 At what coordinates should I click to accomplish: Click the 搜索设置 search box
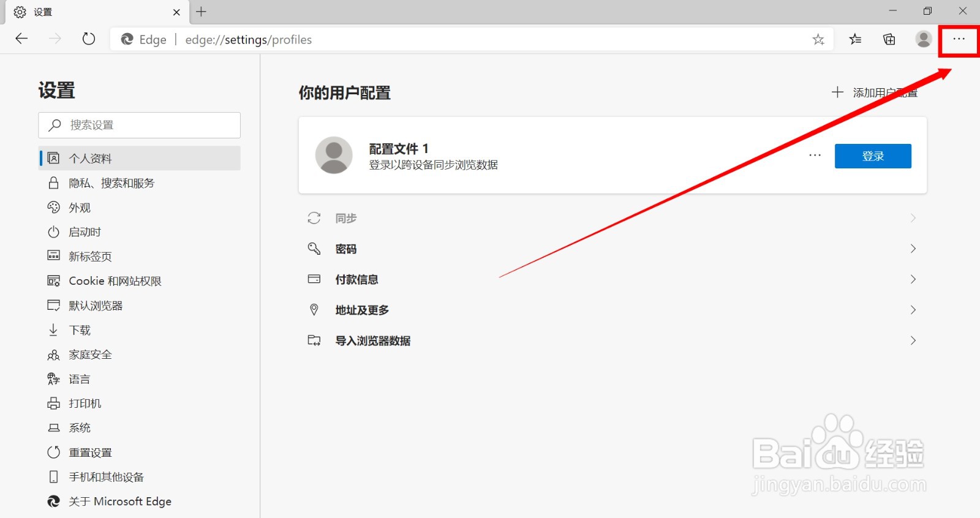[x=139, y=125]
